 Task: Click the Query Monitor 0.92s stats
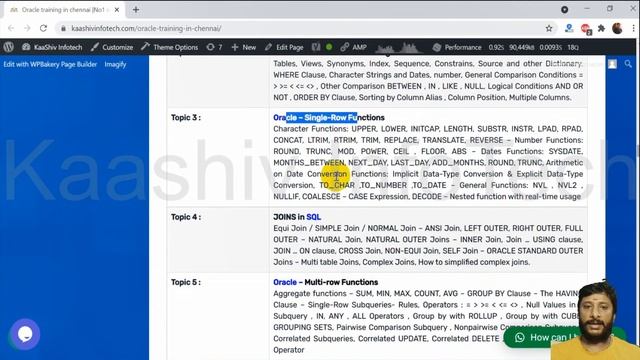click(x=496, y=47)
